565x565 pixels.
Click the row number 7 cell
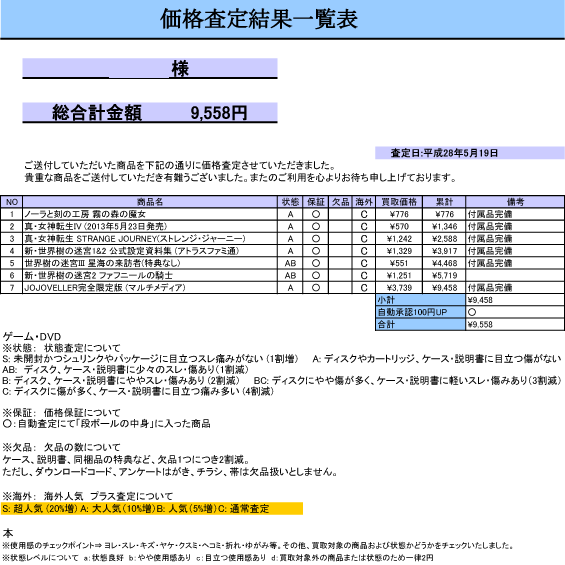(x=12, y=288)
